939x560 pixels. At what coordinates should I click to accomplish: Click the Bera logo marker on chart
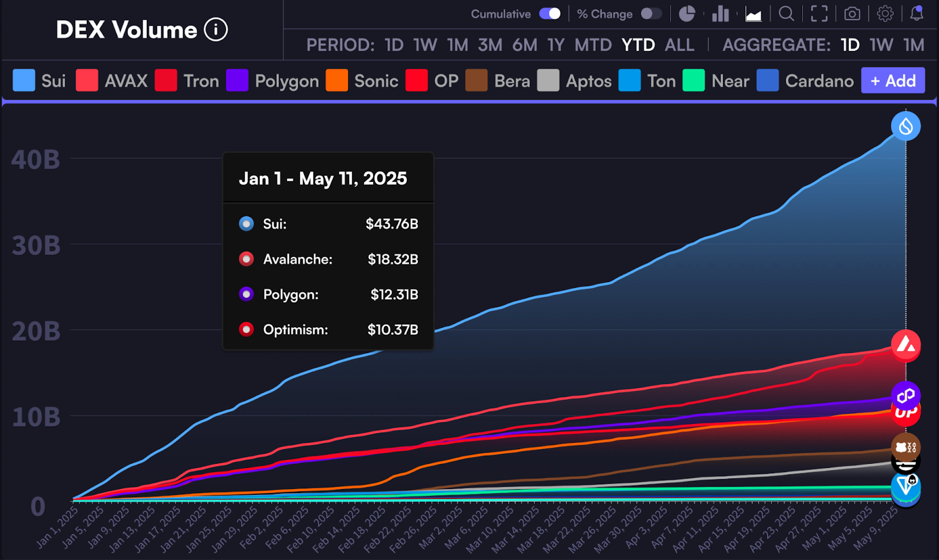click(x=906, y=447)
